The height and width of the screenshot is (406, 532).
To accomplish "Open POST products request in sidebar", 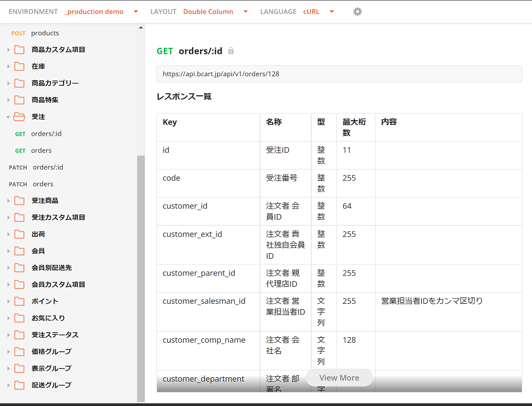I will (x=35, y=33).
